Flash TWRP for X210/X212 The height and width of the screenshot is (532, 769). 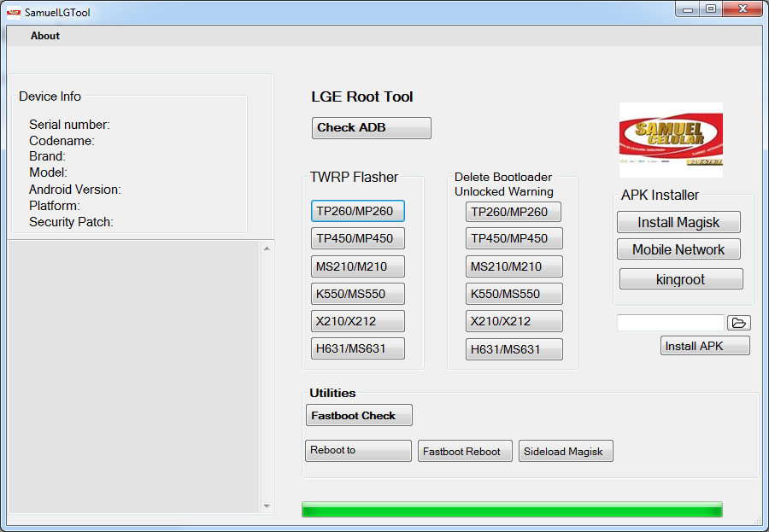(x=358, y=321)
